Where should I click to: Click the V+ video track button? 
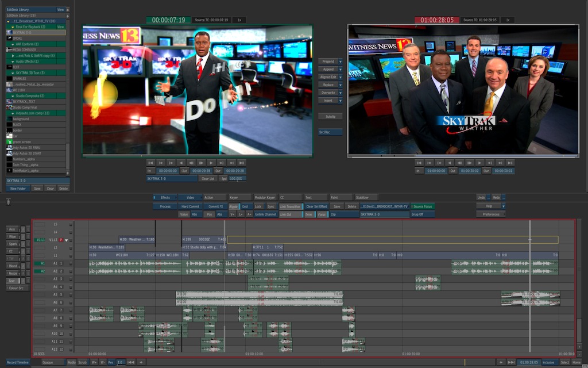(x=233, y=214)
